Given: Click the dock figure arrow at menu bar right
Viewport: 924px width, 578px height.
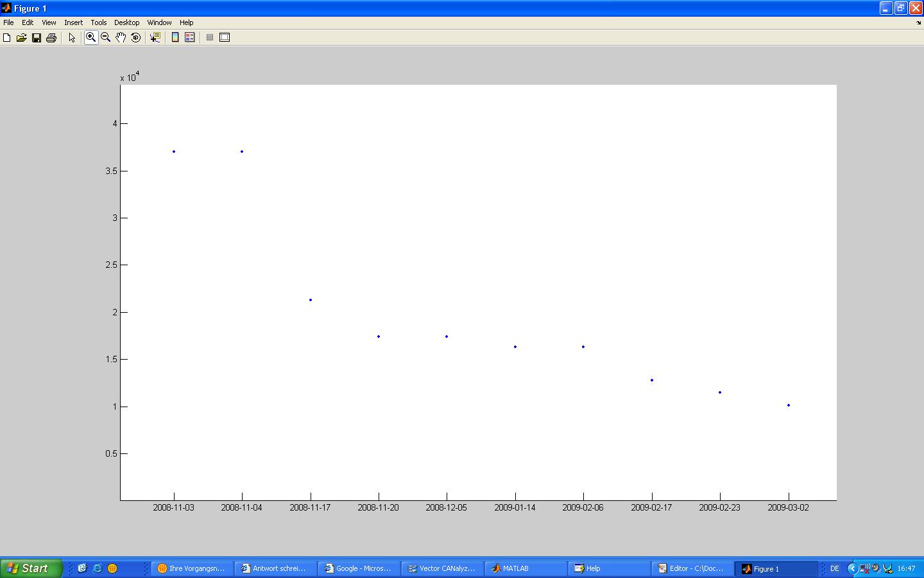Looking at the screenshot, I should click(x=918, y=22).
